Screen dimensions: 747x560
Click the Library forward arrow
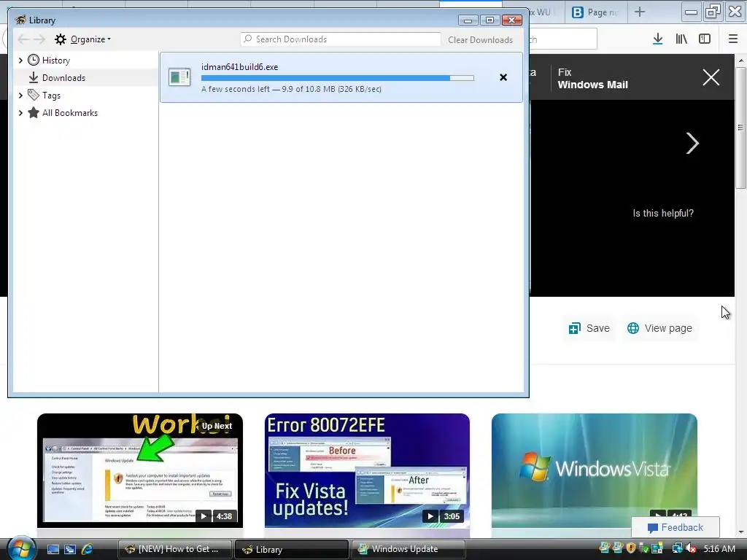(39, 39)
